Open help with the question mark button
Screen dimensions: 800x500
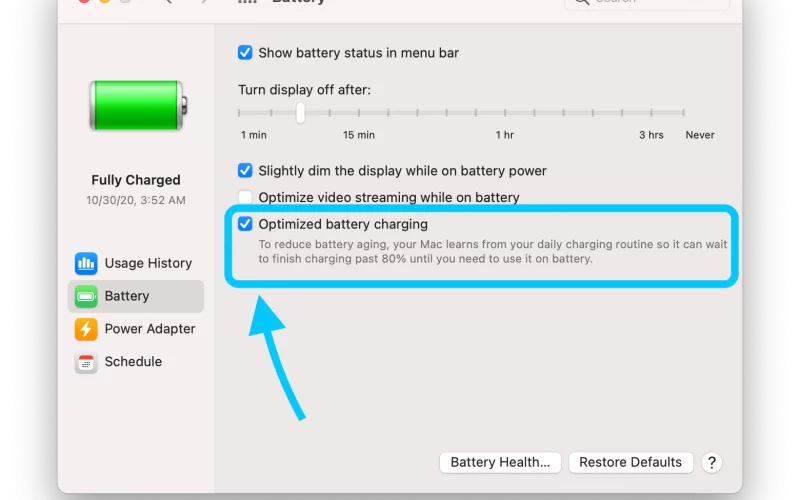point(711,463)
